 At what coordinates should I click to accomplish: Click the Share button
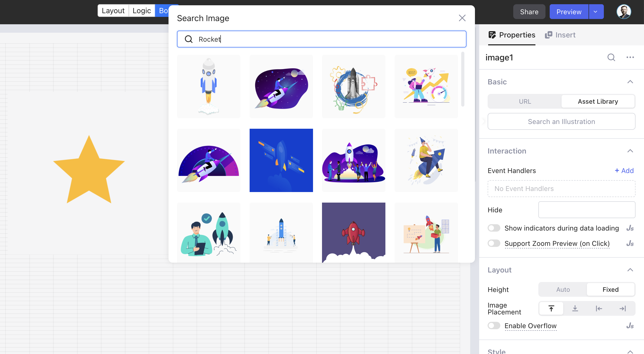pyautogui.click(x=529, y=12)
